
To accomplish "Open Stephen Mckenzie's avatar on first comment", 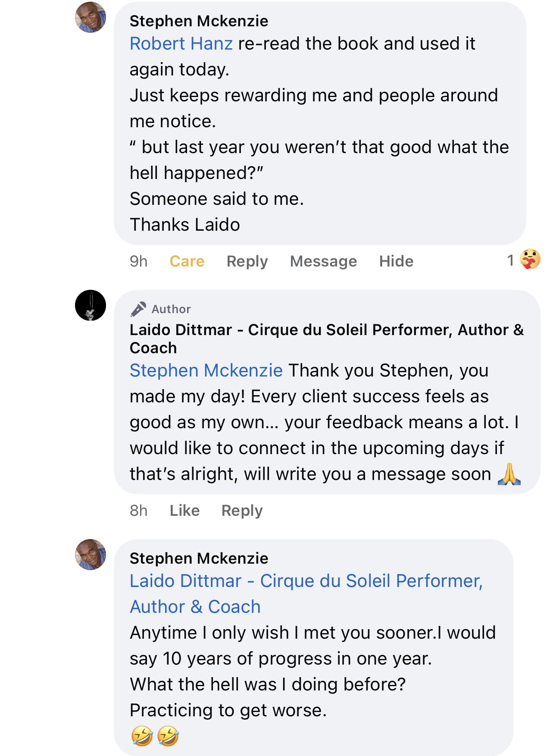I will (91, 18).
